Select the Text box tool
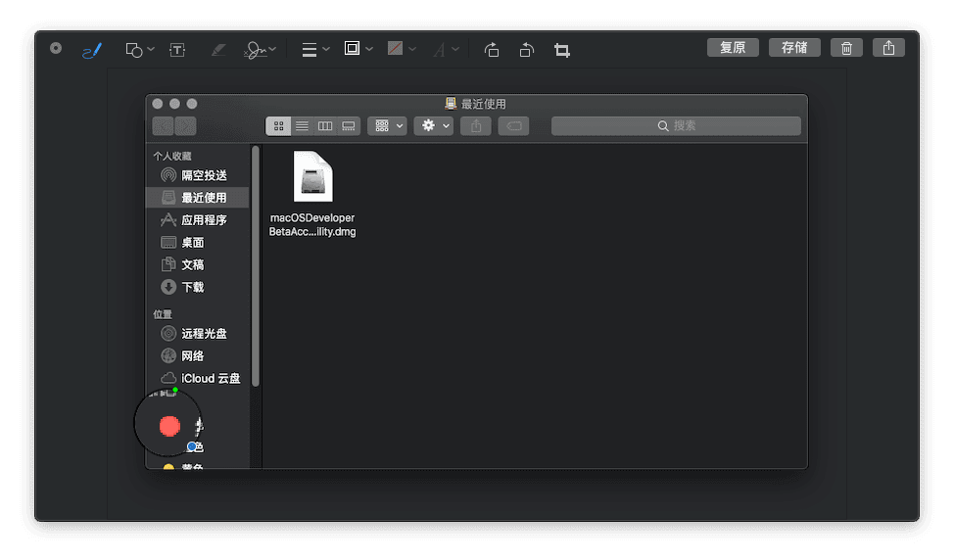The width and height of the screenshot is (954, 560). 177,50
